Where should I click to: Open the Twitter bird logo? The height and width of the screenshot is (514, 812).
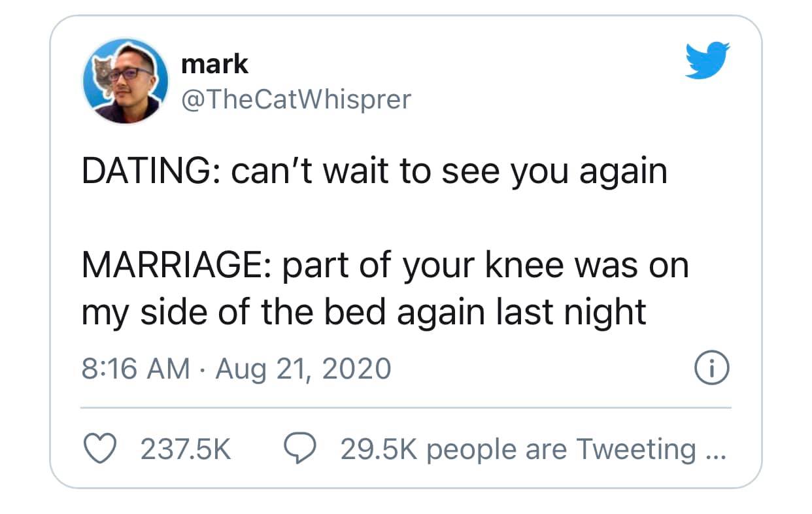pos(707,60)
